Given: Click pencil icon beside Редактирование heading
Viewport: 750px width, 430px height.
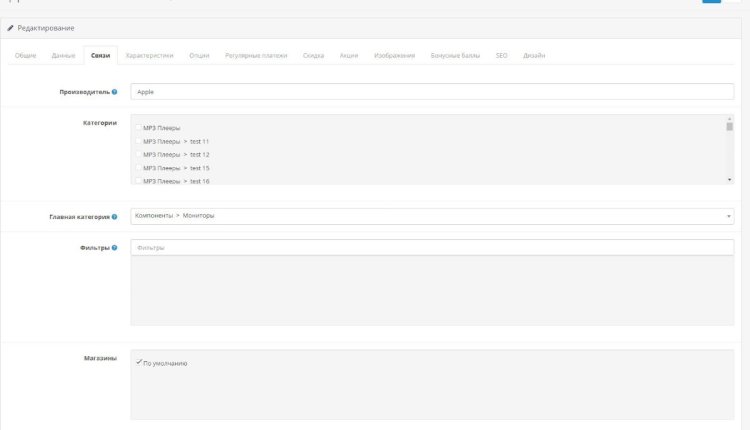Looking at the screenshot, I should click(x=11, y=28).
